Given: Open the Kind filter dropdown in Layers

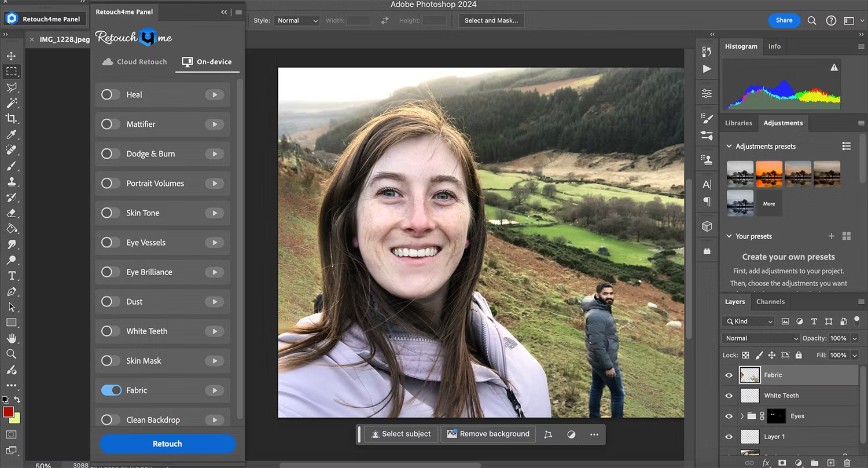Looking at the screenshot, I should point(748,321).
